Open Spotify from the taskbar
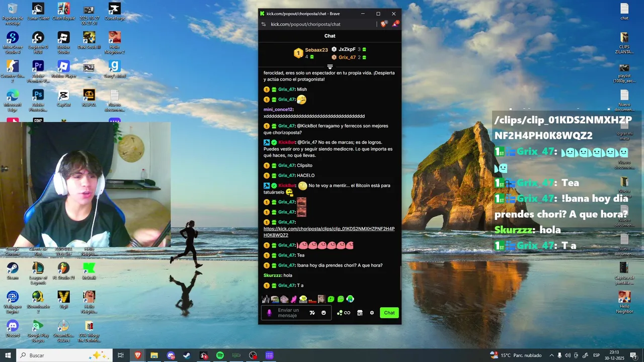Viewport: 644px width, 362px height. [x=220, y=355]
